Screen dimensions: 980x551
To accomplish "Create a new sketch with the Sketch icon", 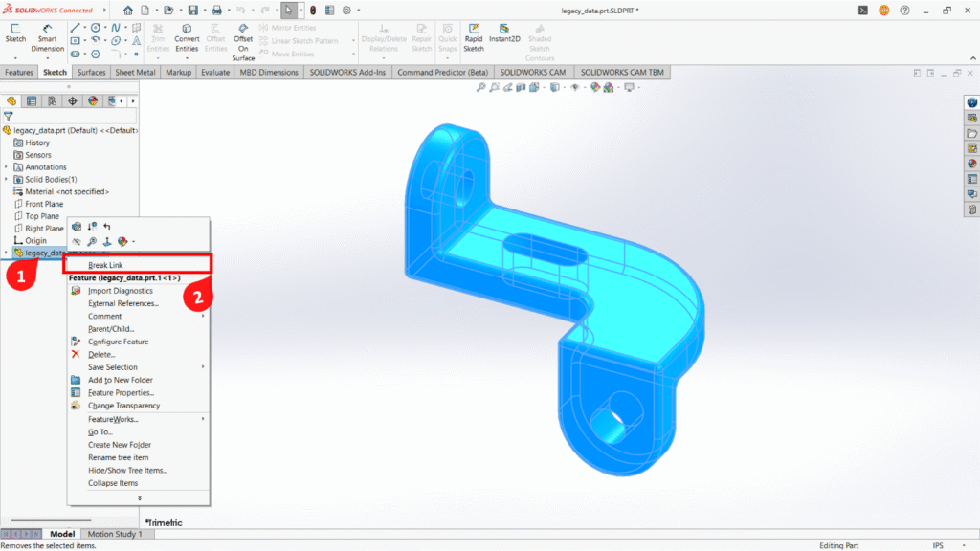I will (15, 31).
